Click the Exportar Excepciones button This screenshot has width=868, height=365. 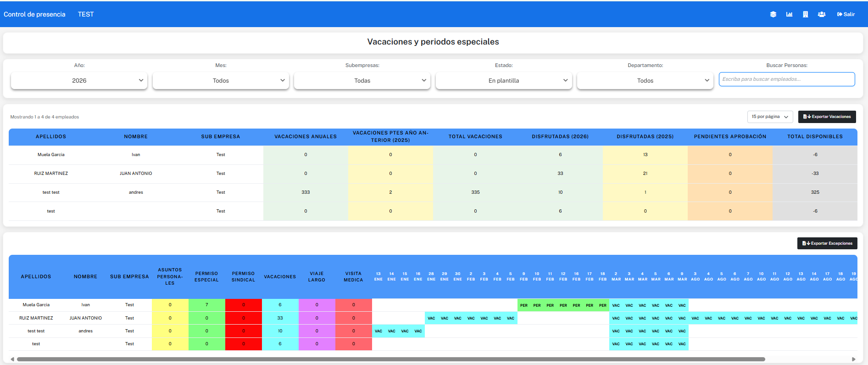(x=827, y=243)
